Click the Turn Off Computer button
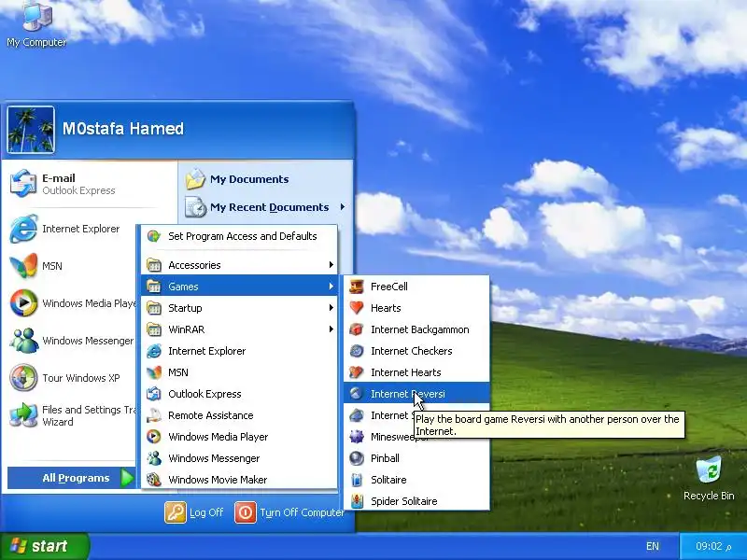 tap(289, 512)
